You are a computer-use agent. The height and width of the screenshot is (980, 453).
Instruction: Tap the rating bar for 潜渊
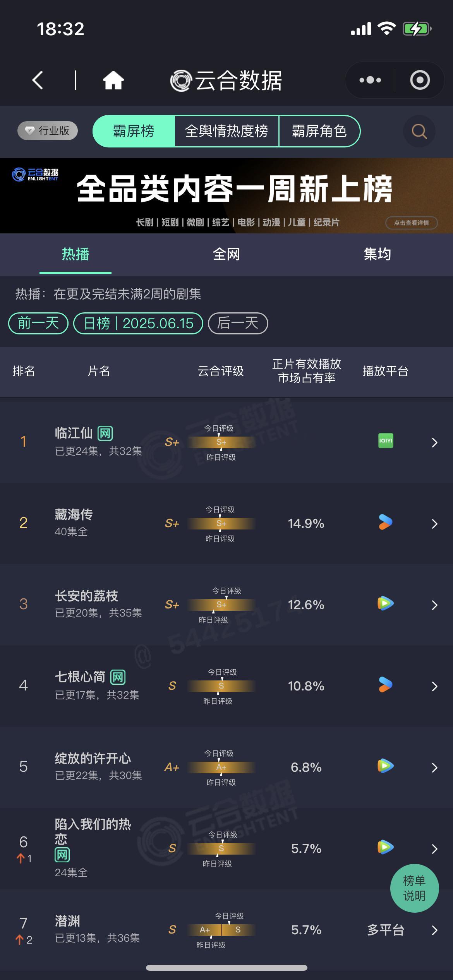point(221,930)
